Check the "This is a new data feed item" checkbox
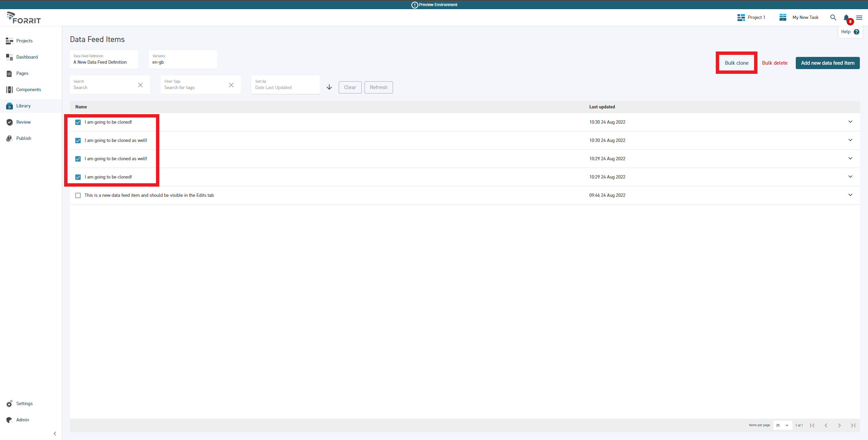The width and height of the screenshot is (868, 440). (78, 195)
